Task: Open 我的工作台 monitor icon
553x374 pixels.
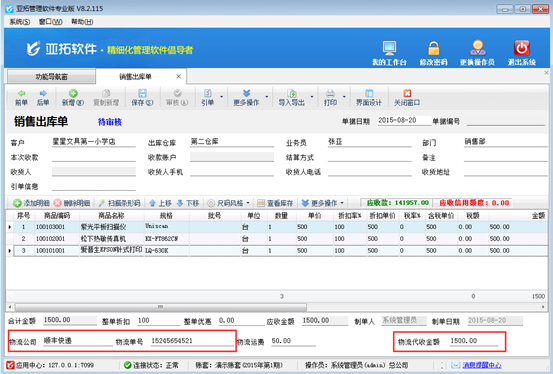Action: [x=389, y=48]
